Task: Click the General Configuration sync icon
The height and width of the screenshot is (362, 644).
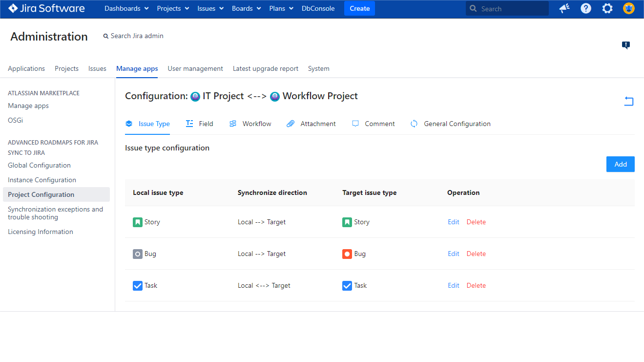Action: point(414,124)
